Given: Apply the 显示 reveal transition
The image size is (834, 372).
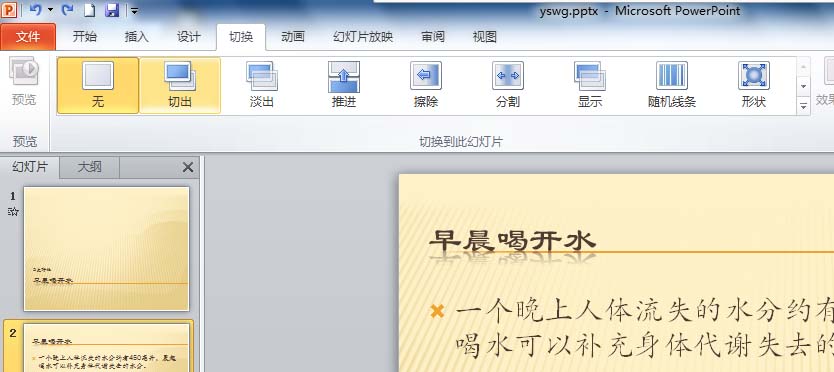Looking at the screenshot, I should (x=589, y=85).
